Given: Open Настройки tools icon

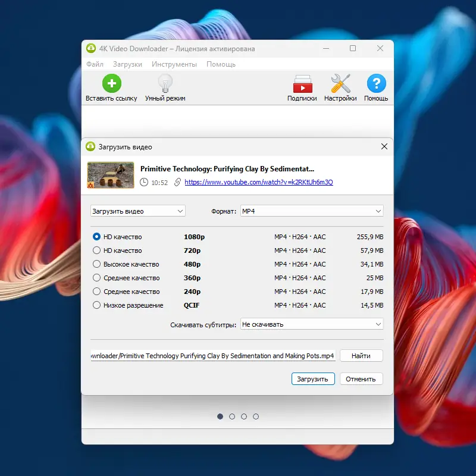Looking at the screenshot, I should point(340,83).
